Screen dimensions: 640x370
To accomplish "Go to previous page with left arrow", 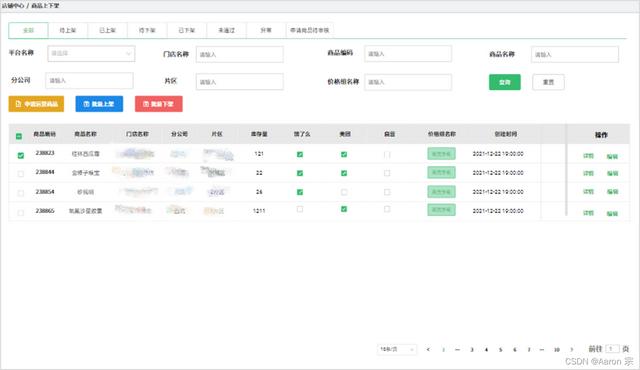I will [428, 350].
